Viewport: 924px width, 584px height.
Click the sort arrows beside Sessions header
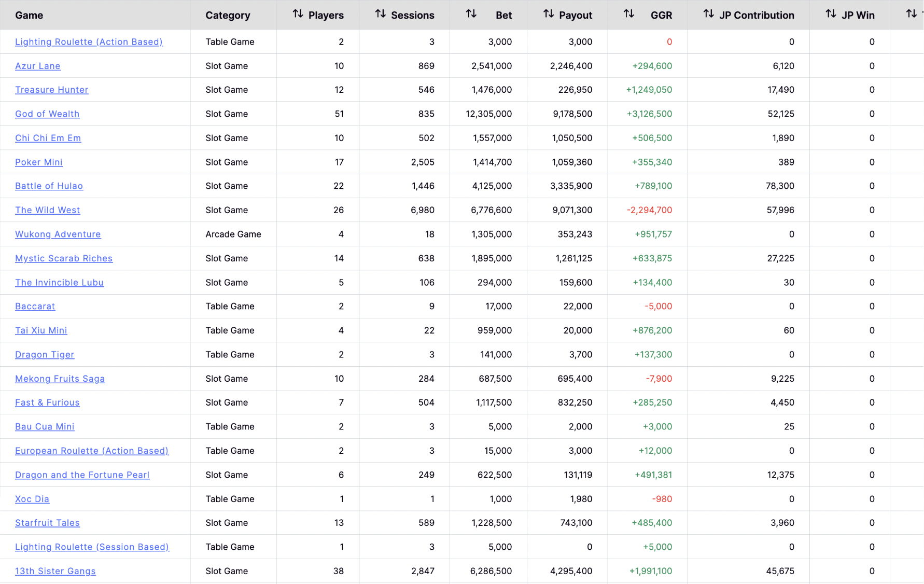click(380, 14)
